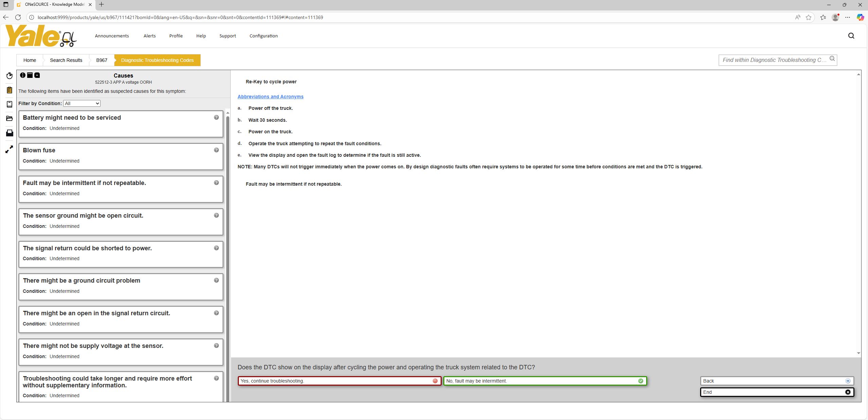Select the manual book icon in sidebar

click(9, 104)
